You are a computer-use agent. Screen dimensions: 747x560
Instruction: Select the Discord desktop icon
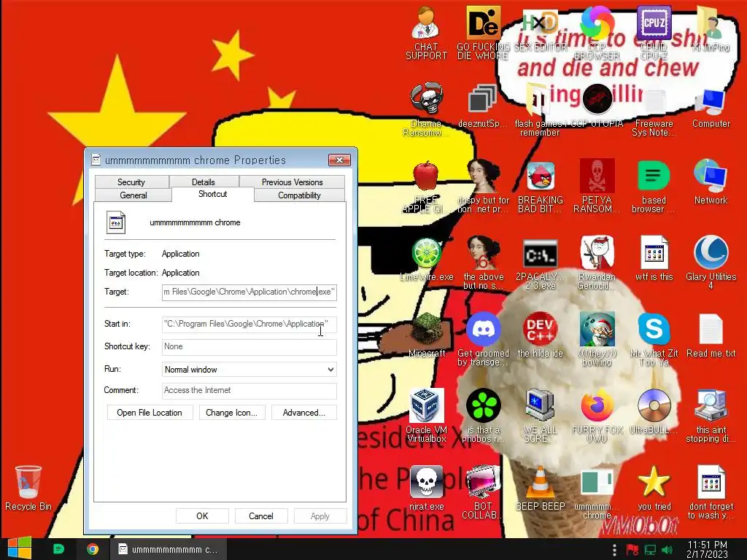(x=483, y=339)
